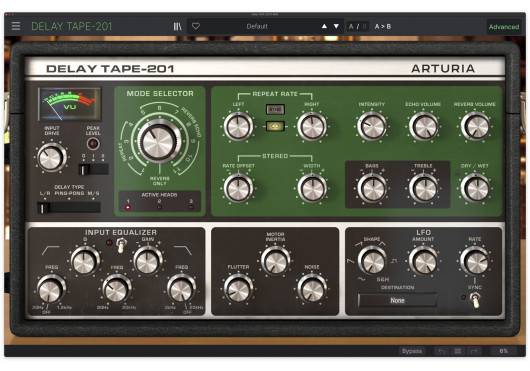The image size is (530, 371).
Task: Copy settings with A > B button
Action: pyautogui.click(x=383, y=26)
